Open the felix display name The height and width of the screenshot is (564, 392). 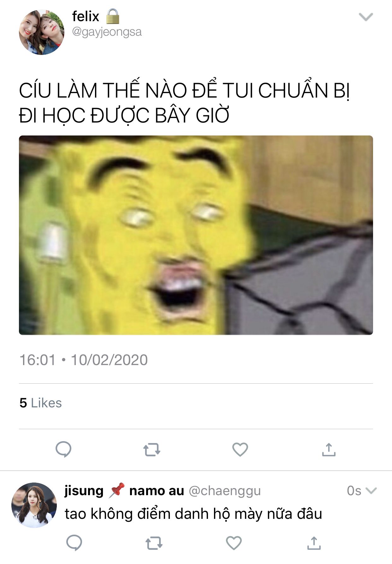pos(86,16)
